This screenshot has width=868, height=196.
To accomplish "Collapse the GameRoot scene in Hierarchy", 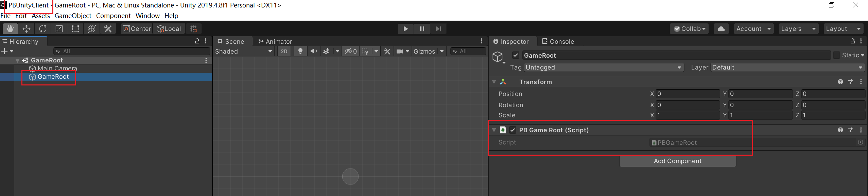I will click(17, 60).
